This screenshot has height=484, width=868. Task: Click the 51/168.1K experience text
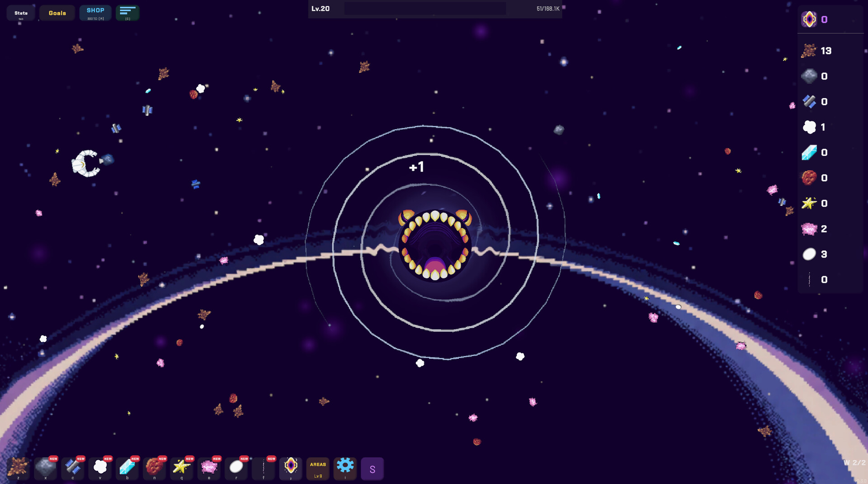pos(548,9)
